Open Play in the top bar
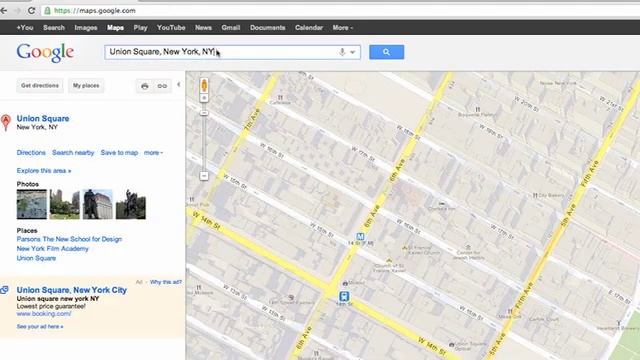The image size is (640, 360). [140, 28]
